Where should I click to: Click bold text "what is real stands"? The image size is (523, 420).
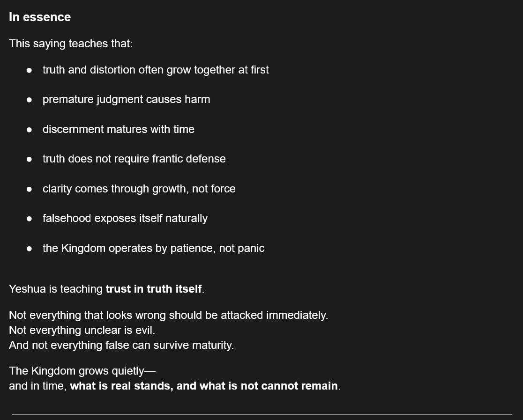(x=122, y=386)
